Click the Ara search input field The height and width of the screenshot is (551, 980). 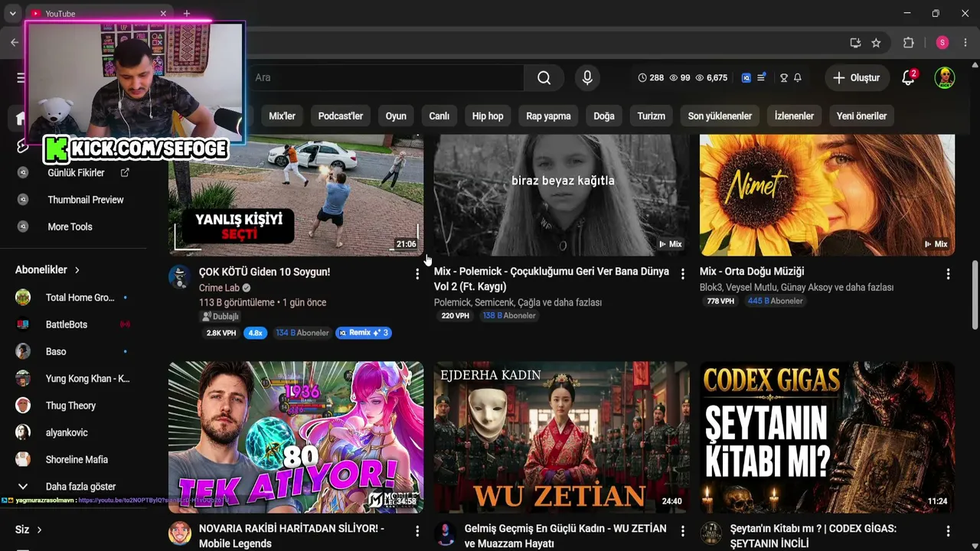point(387,77)
